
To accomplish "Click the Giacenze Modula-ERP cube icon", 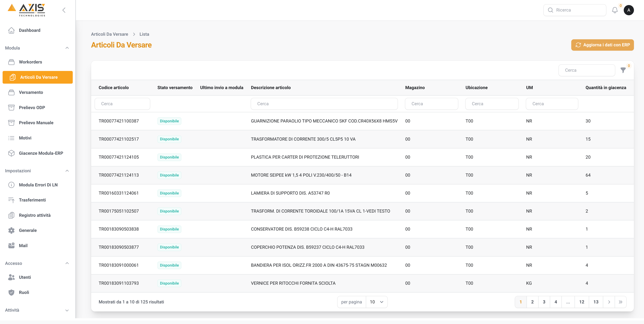I will 11,153.
